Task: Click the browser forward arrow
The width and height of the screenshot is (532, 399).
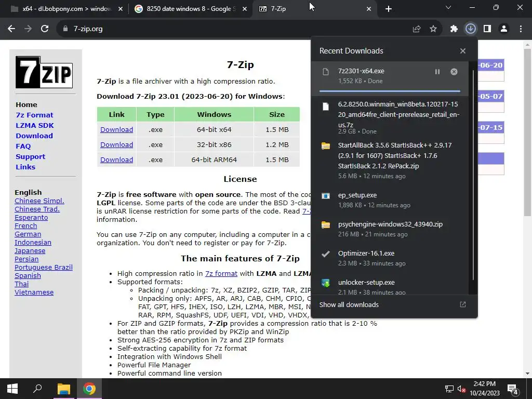Action: (28, 29)
